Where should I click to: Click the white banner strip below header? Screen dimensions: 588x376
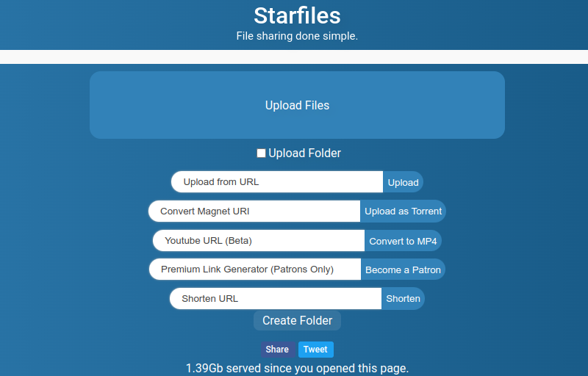click(x=294, y=57)
